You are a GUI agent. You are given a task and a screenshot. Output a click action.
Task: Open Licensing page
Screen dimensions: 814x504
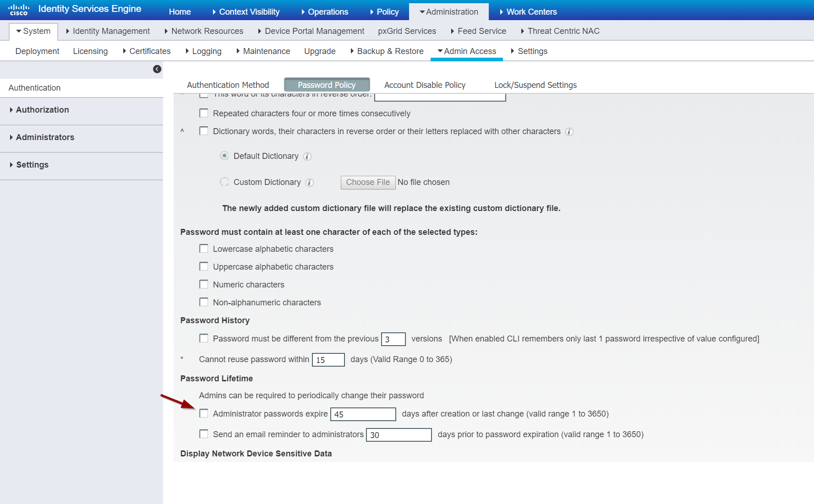pyautogui.click(x=90, y=51)
